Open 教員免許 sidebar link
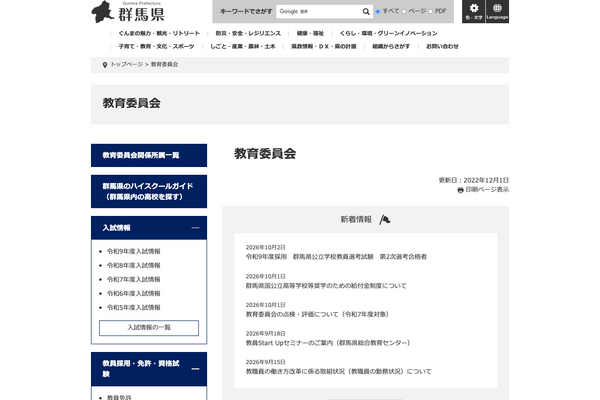 click(x=119, y=397)
